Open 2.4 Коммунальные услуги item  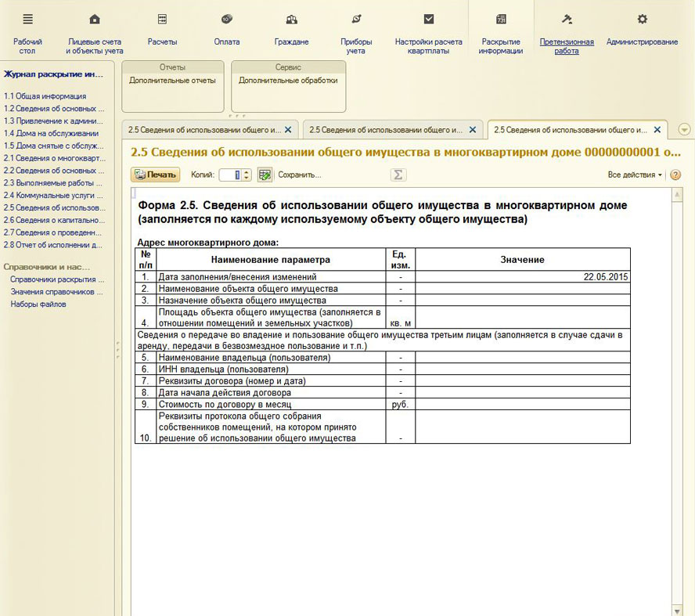click(x=53, y=196)
